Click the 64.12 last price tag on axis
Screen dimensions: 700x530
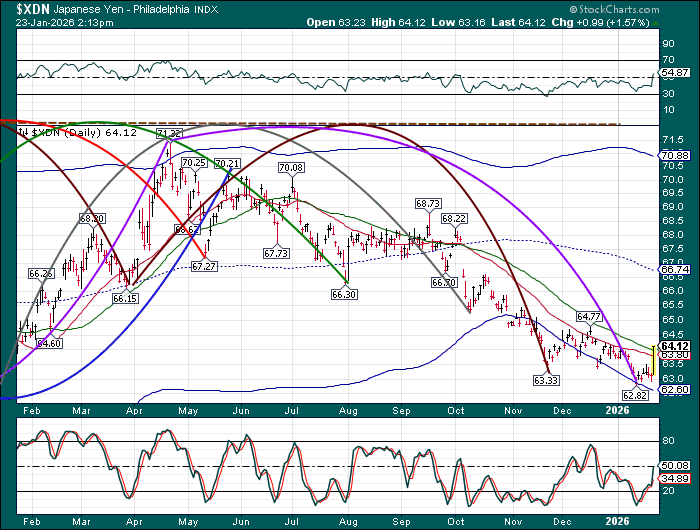676,345
